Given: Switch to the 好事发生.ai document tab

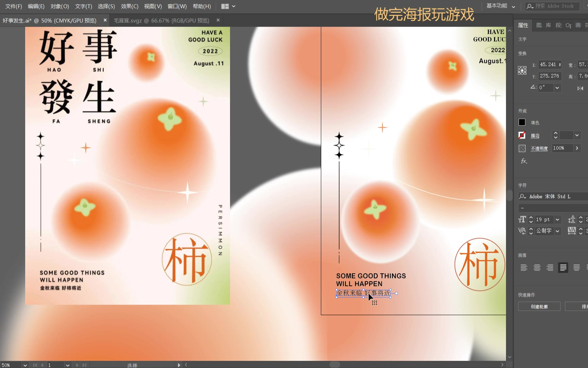Looking at the screenshot, I should (49, 20).
